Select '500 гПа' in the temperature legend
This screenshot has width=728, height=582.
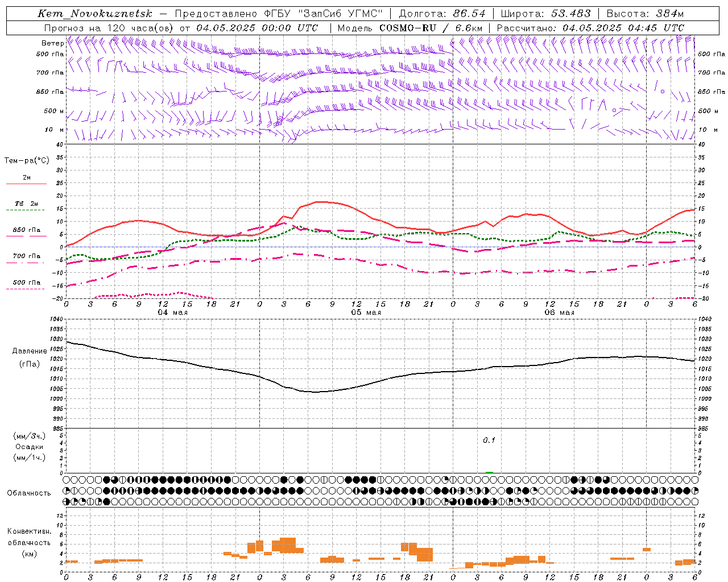coord(27,282)
